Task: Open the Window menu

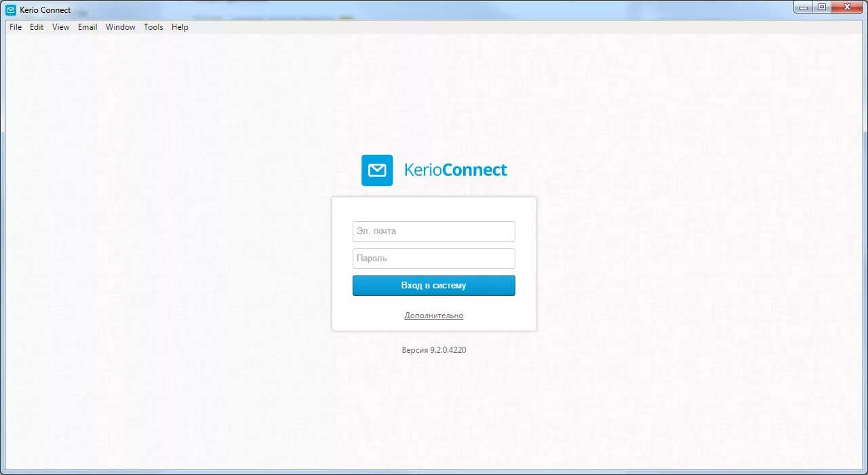Action: tap(121, 27)
